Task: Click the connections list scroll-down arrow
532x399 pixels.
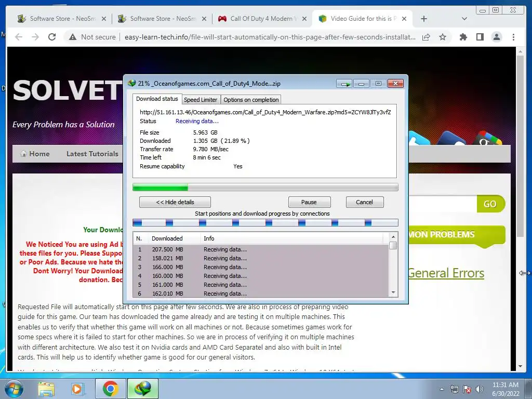Action: pos(393,292)
